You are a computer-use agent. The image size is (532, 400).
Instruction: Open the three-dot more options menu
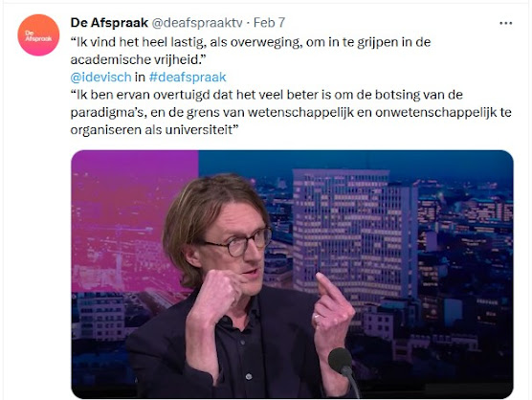tap(505, 23)
